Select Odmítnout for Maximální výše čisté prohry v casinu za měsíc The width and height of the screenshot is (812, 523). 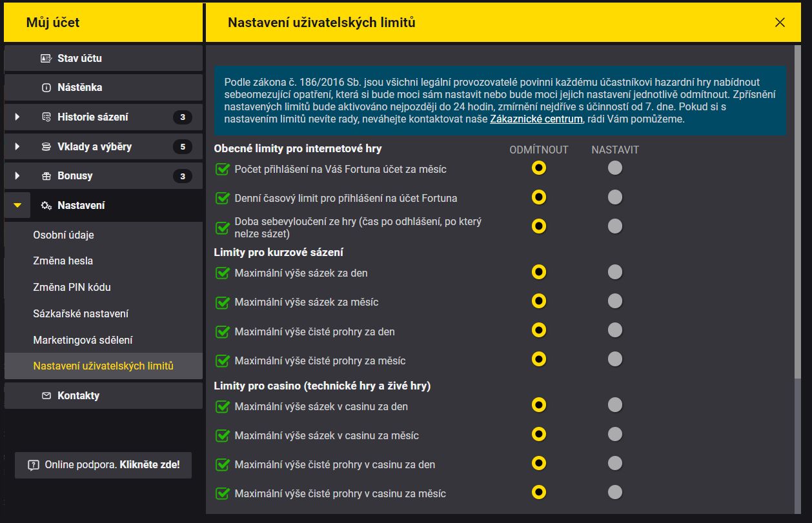tap(539, 493)
